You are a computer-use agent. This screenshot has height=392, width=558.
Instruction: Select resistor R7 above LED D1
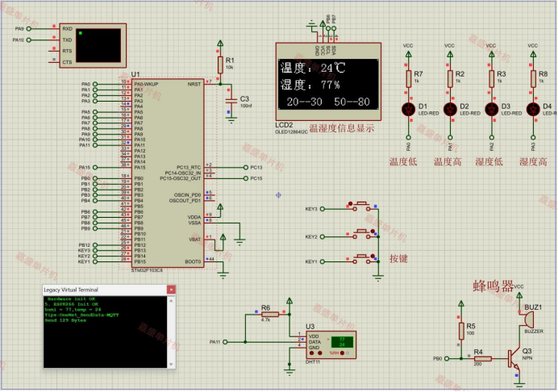click(409, 79)
